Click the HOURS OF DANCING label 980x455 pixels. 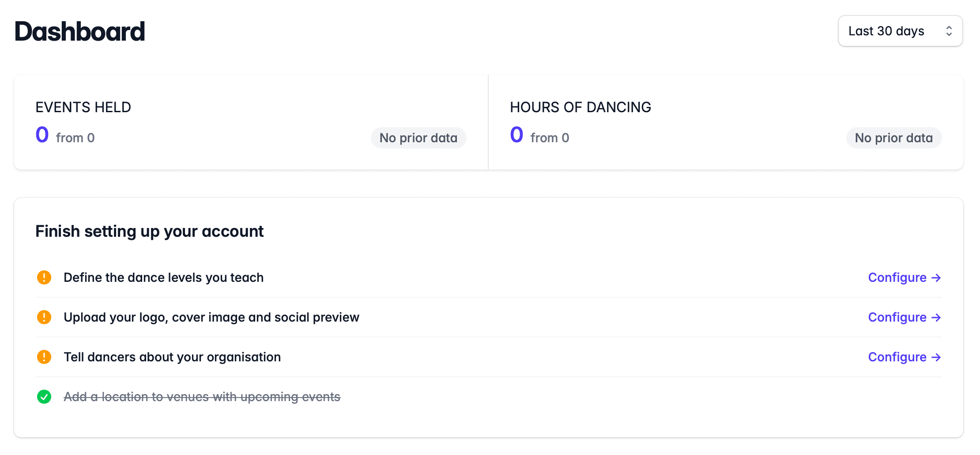coord(580,107)
